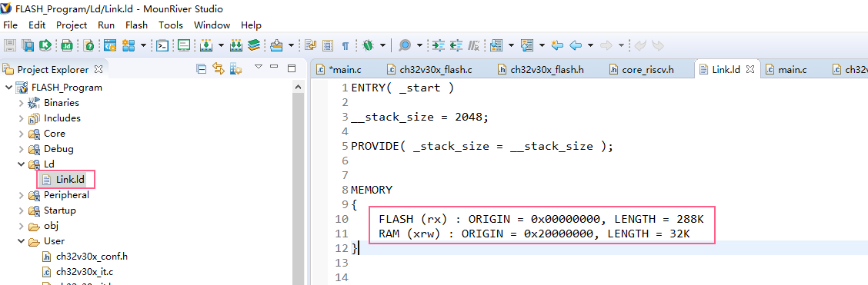Switch to ch32v30x_flash.c editor tab
This screenshot has height=285, width=868.
click(429, 70)
